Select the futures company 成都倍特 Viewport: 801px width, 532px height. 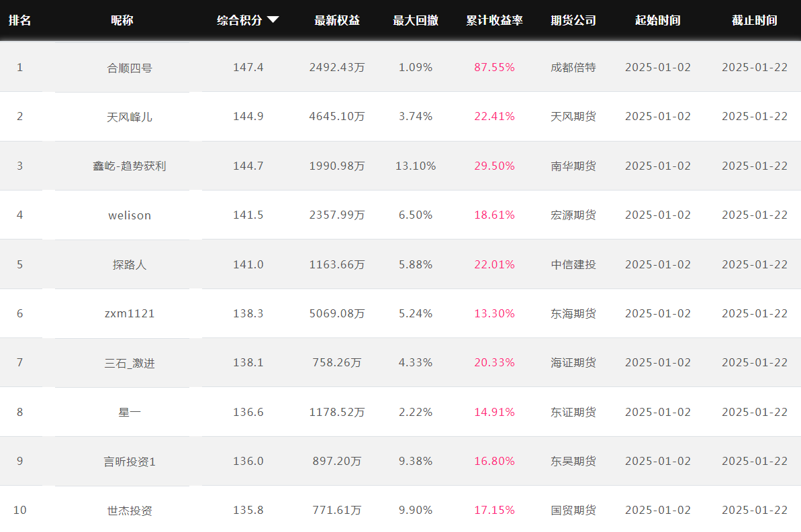point(573,67)
